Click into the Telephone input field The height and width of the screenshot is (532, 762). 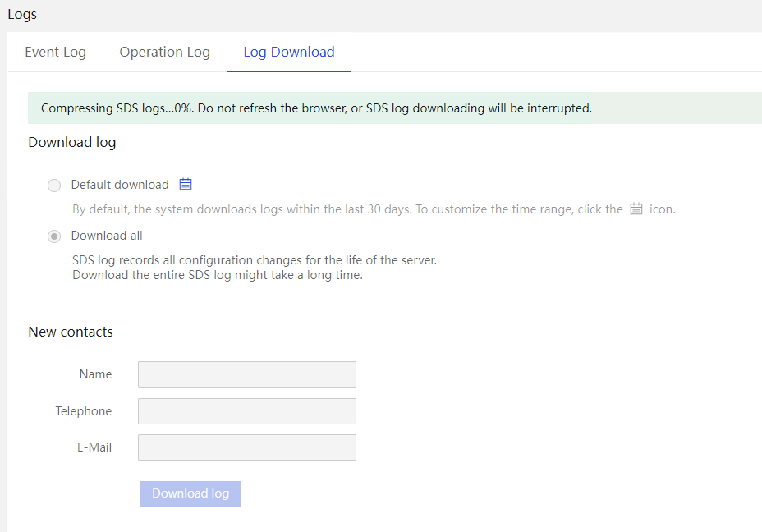pos(247,411)
